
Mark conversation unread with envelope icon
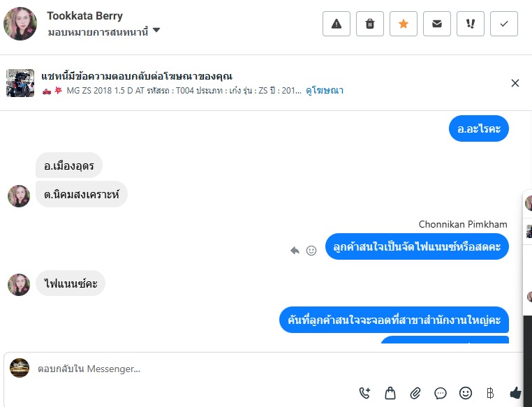pos(437,24)
